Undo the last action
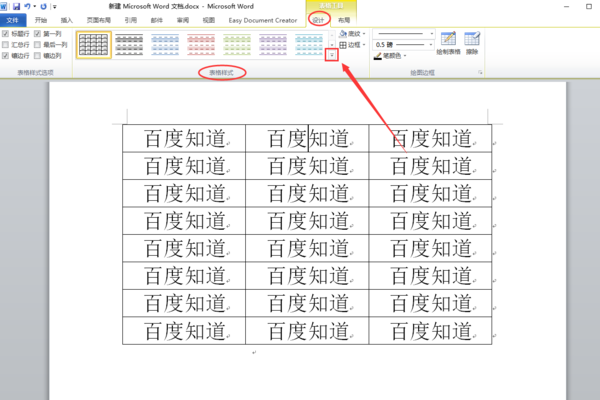Screen dimensions: 600x400 tap(27, 7)
